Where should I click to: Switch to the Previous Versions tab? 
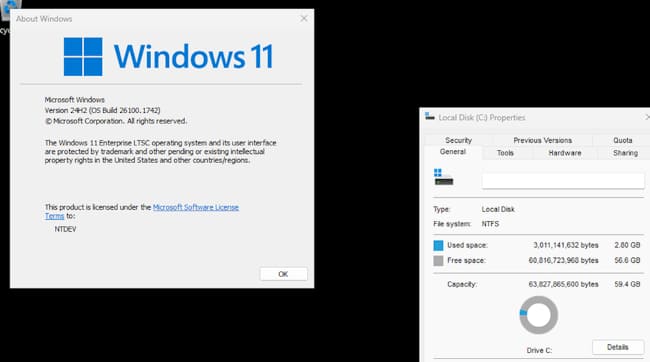click(542, 140)
